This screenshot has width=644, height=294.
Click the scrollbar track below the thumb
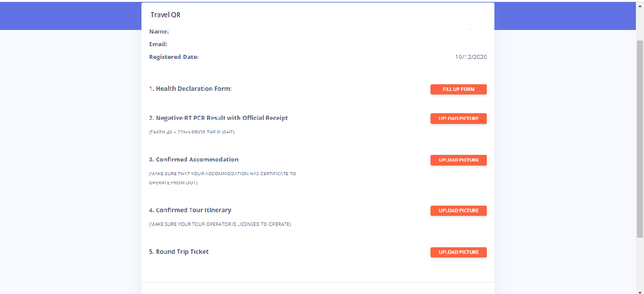639,264
